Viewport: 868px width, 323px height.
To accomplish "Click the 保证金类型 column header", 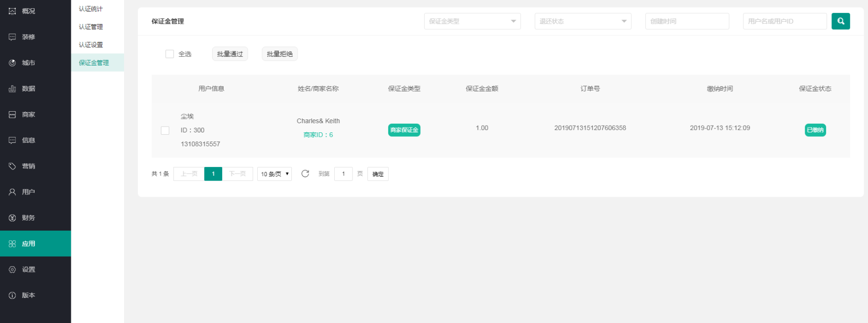I will (x=404, y=89).
